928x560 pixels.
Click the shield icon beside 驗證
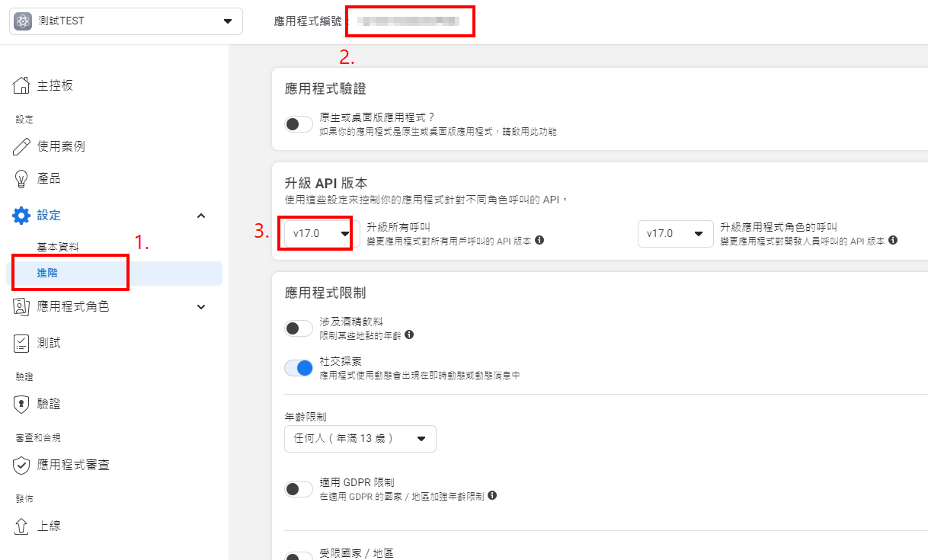click(x=21, y=404)
